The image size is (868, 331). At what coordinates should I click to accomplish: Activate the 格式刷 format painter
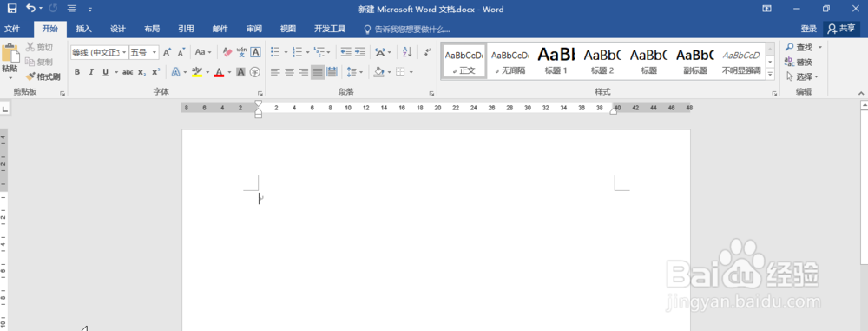point(43,76)
